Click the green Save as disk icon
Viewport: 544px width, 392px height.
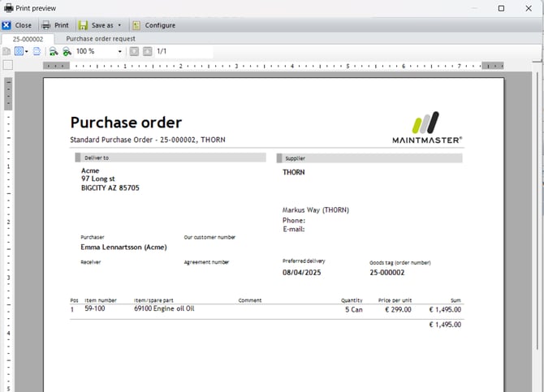coord(83,25)
